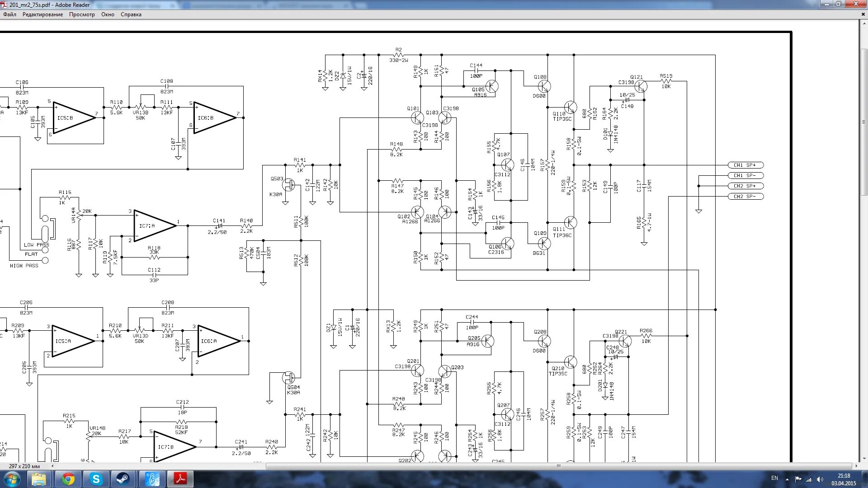Click the TIP36C label at Q111
Screen dimensions: 868x488
click(x=562, y=235)
